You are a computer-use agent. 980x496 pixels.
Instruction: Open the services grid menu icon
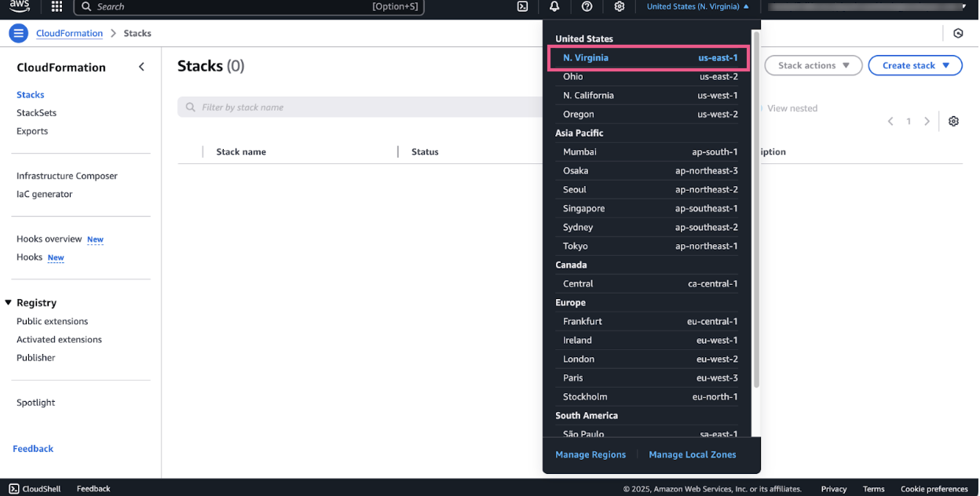pyautogui.click(x=57, y=7)
